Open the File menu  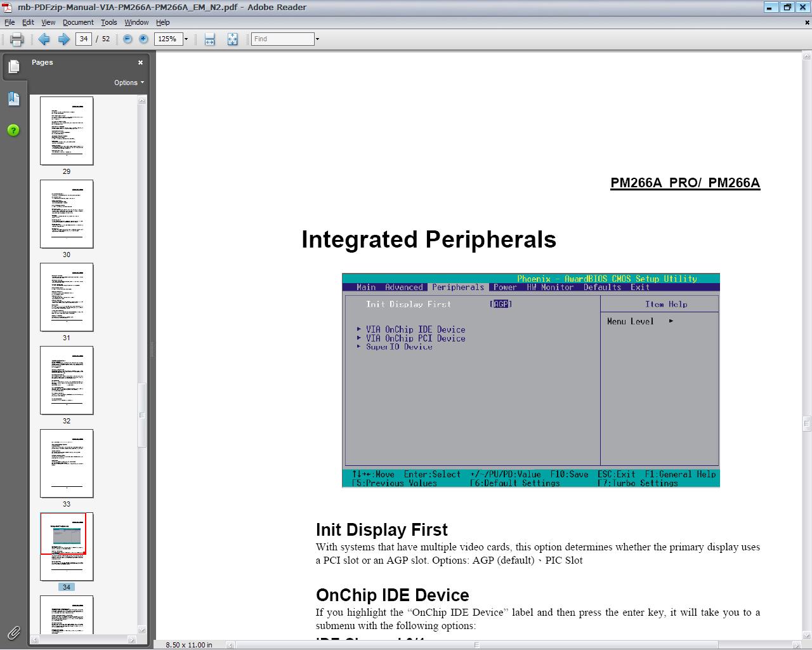click(10, 22)
